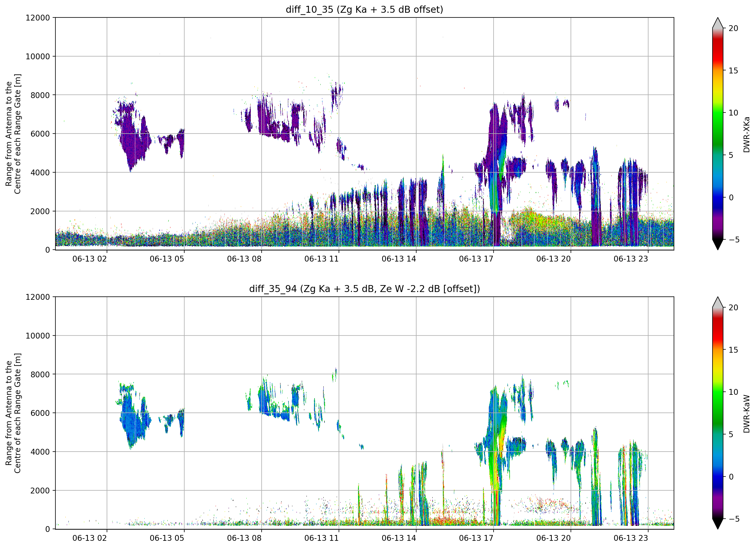
Task: Click the 15 tick on DWR-XKa colorbar
Action: point(733,71)
